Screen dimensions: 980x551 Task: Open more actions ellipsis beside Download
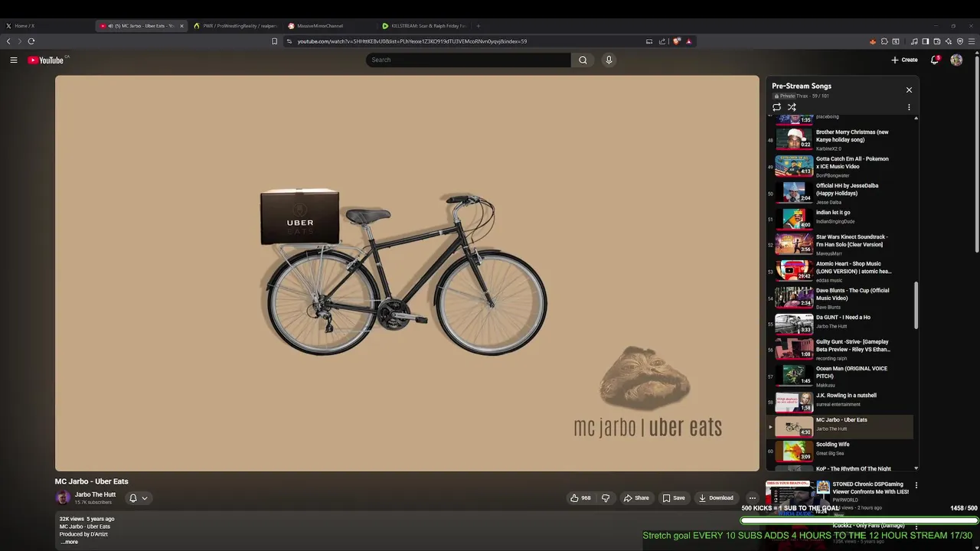(x=752, y=498)
